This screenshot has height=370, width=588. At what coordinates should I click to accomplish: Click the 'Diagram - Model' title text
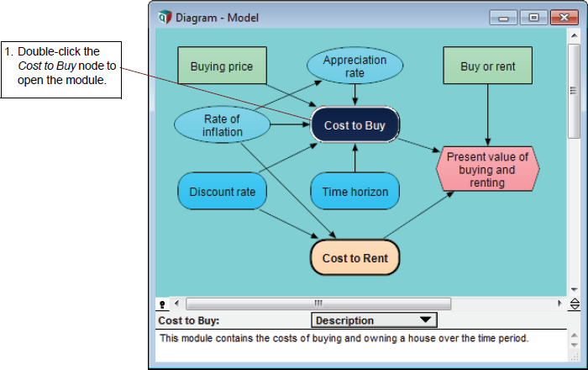[217, 18]
